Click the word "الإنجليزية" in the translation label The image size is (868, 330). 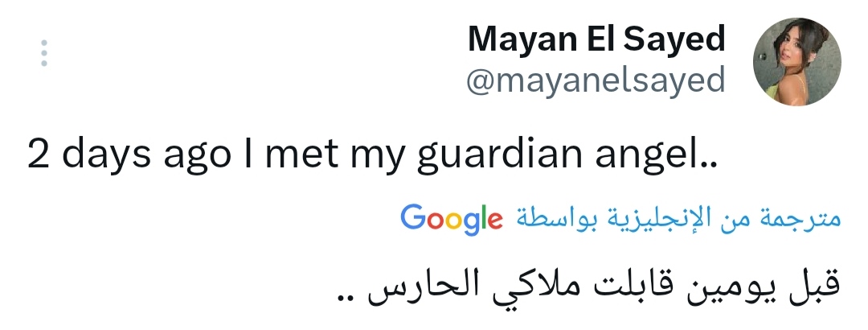674,217
